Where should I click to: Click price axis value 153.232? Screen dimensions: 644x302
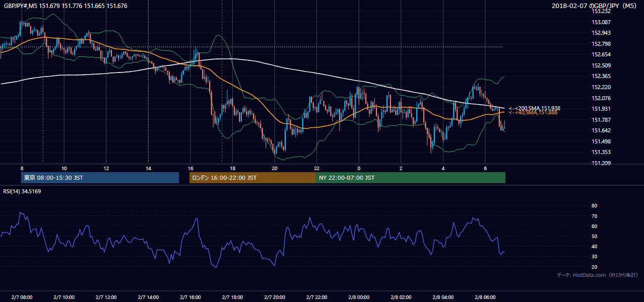pyautogui.click(x=601, y=11)
